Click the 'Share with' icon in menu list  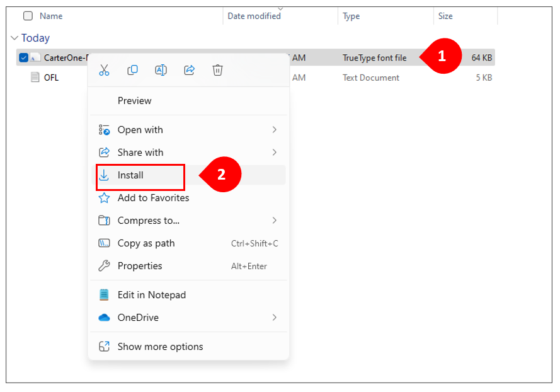coord(104,153)
